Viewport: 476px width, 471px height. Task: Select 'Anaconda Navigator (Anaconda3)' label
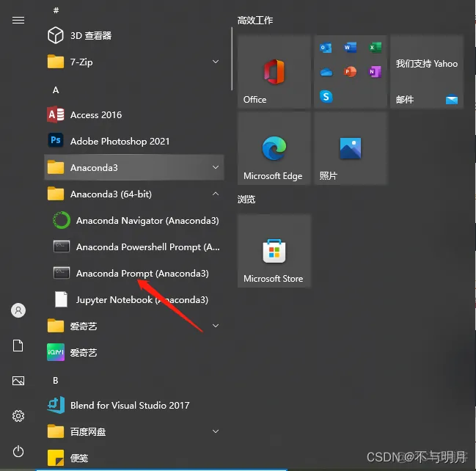tap(147, 221)
